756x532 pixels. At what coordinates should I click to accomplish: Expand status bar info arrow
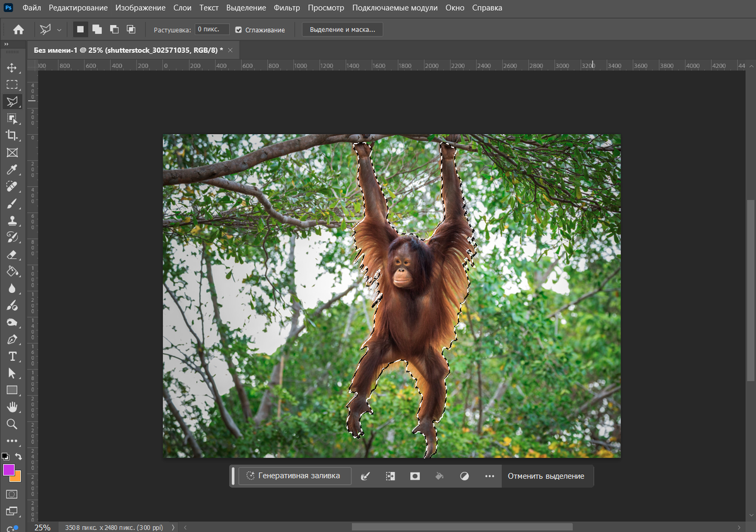coord(173,527)
